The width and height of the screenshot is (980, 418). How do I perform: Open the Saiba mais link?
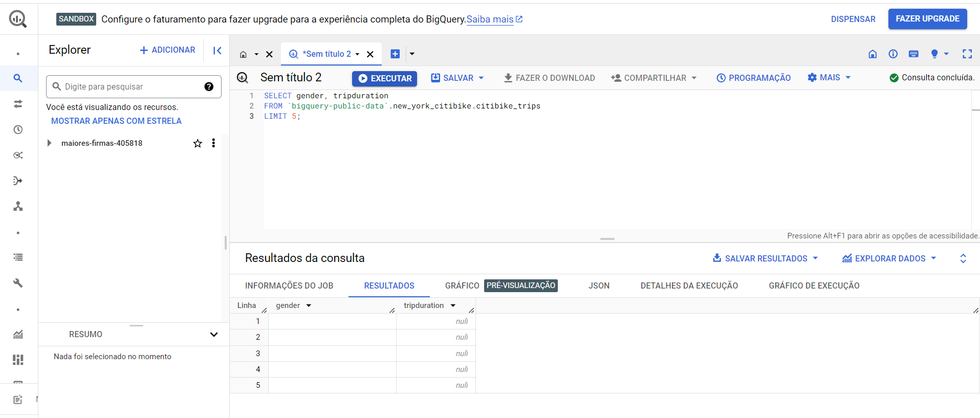[494, 19]
